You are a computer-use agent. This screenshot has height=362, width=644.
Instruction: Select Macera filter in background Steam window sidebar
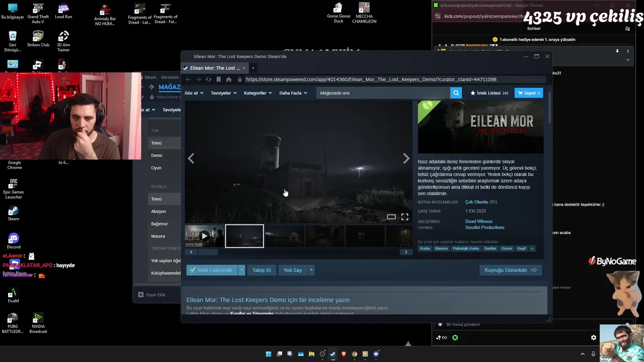pos(158,236)
